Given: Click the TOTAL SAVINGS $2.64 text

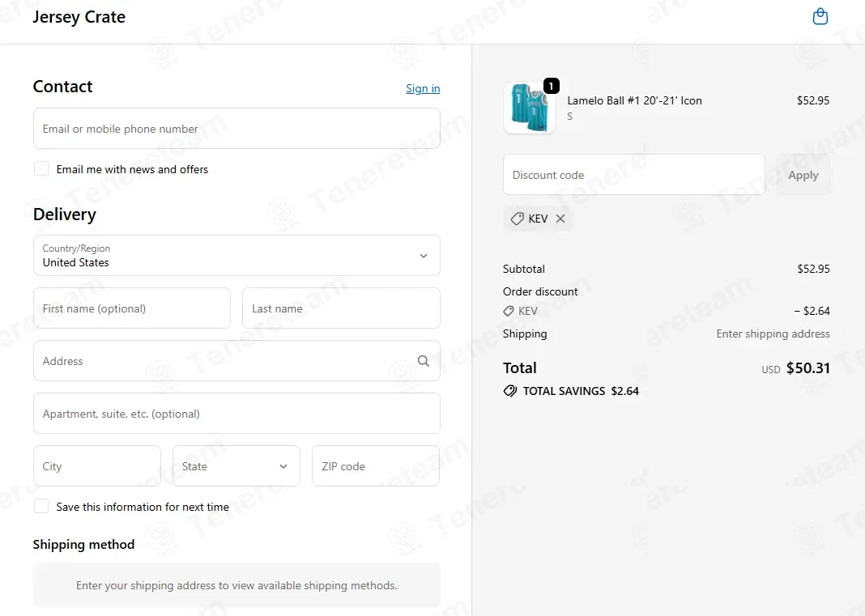Looking at the screenshot, I should pyautogui.click(x=581, y=391).
